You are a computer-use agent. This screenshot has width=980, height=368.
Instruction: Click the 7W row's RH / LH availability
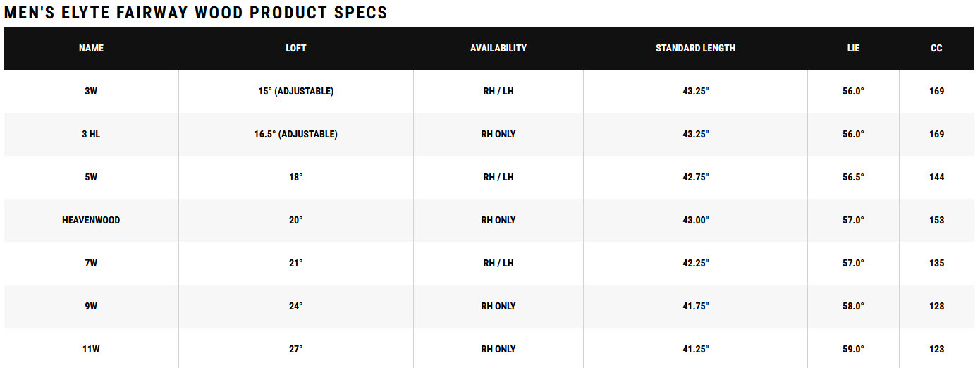[x=498, y=264]
